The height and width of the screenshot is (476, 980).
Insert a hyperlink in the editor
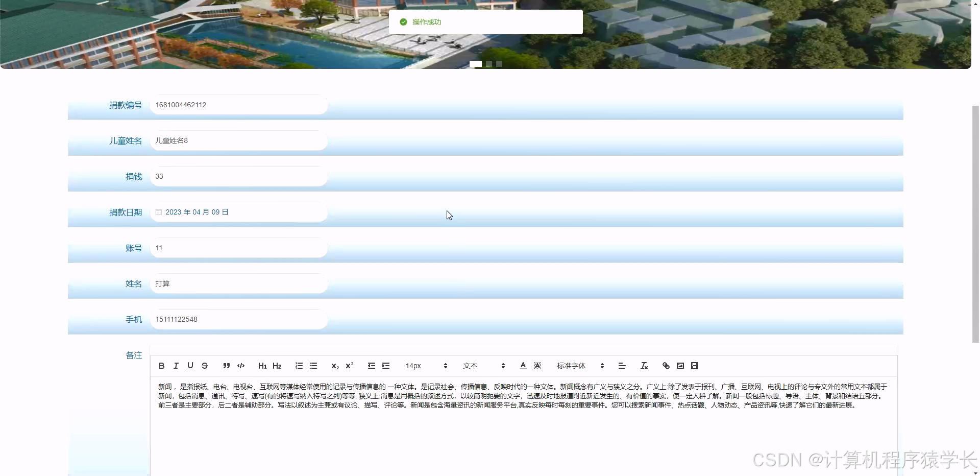click(666, 366)
